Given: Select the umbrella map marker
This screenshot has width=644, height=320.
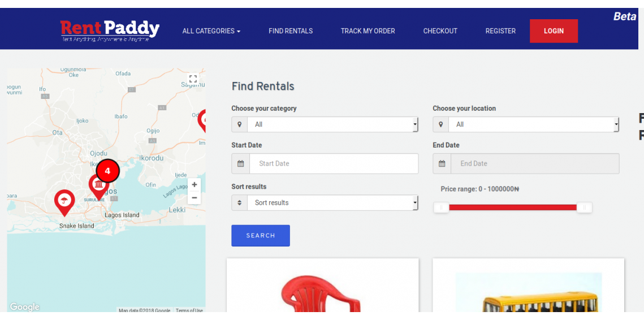Looking at the screenshot, I should 64,202.
